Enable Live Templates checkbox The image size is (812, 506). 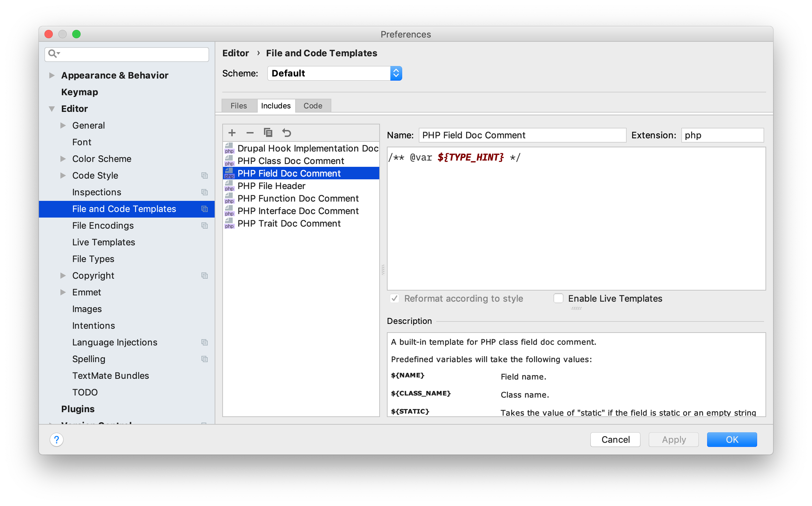click(558, 299)
